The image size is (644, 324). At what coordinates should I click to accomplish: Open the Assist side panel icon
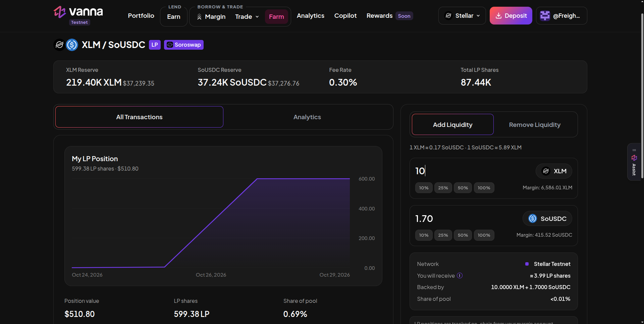pyautogui.click(x=634, y=158)
